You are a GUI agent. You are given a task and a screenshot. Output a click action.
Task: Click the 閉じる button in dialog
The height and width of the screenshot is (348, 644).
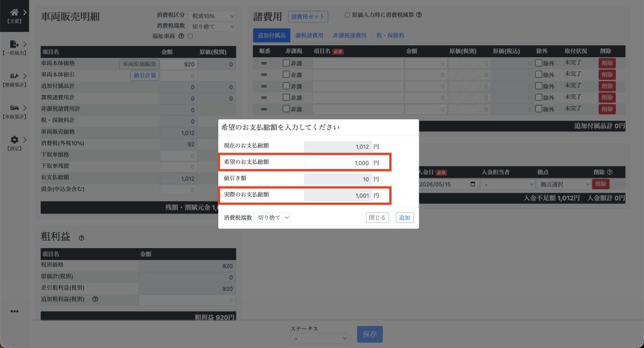click(377, 217)
